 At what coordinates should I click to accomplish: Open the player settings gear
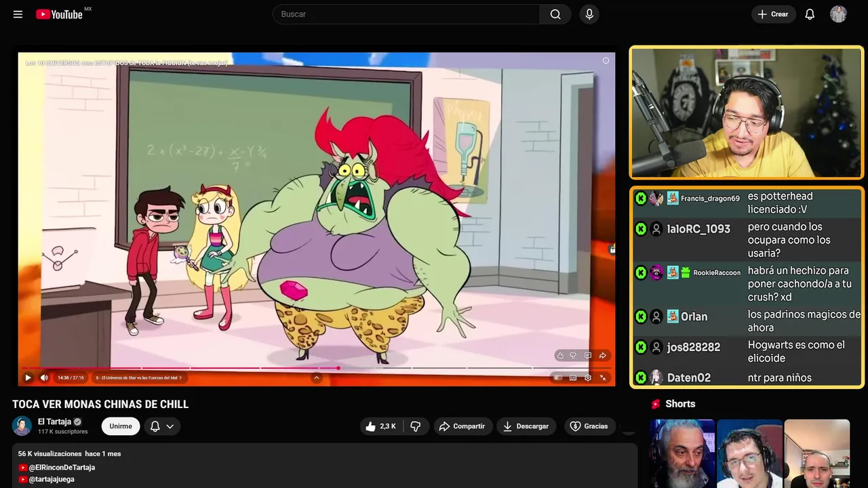point(588,378)
